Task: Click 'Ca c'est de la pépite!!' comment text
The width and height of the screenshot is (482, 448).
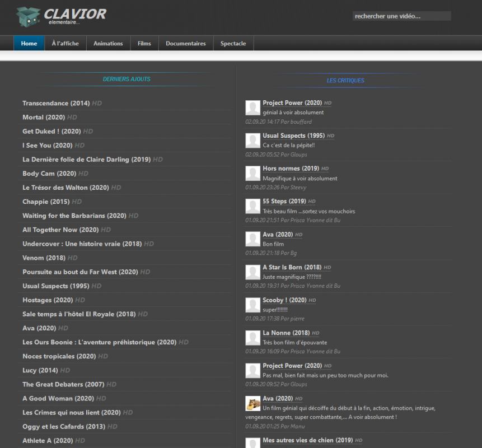Action: (x=289, y=146)
